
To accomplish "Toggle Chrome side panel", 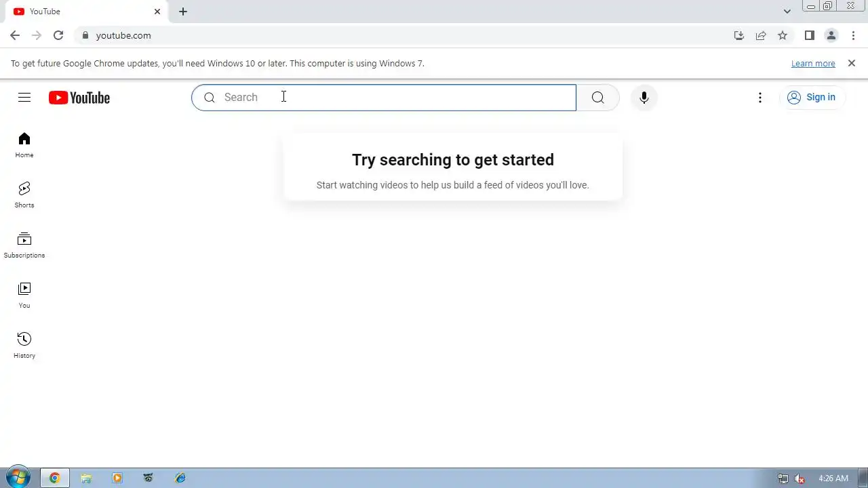I will click(x=809, y=35).
